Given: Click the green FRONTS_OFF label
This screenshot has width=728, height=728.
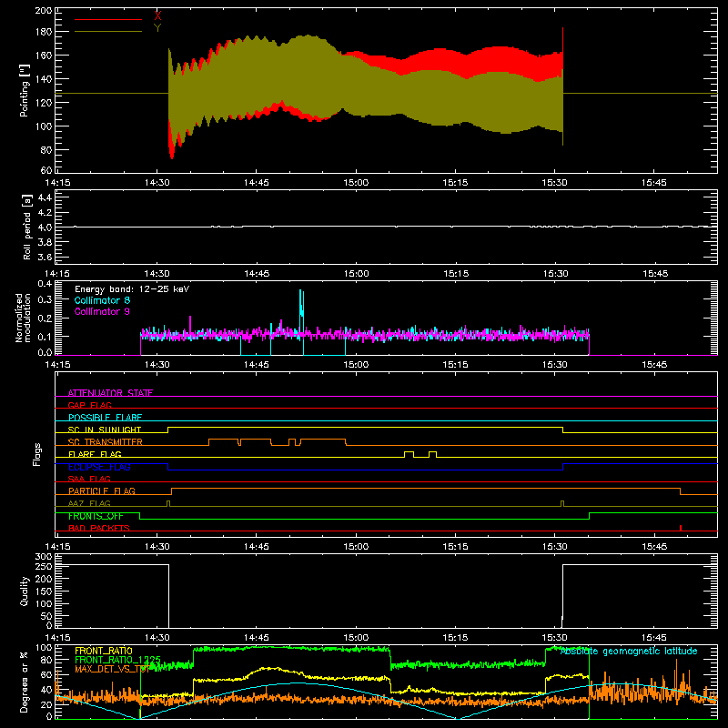Looking at the screenshot, I should (x=96, y=516).
